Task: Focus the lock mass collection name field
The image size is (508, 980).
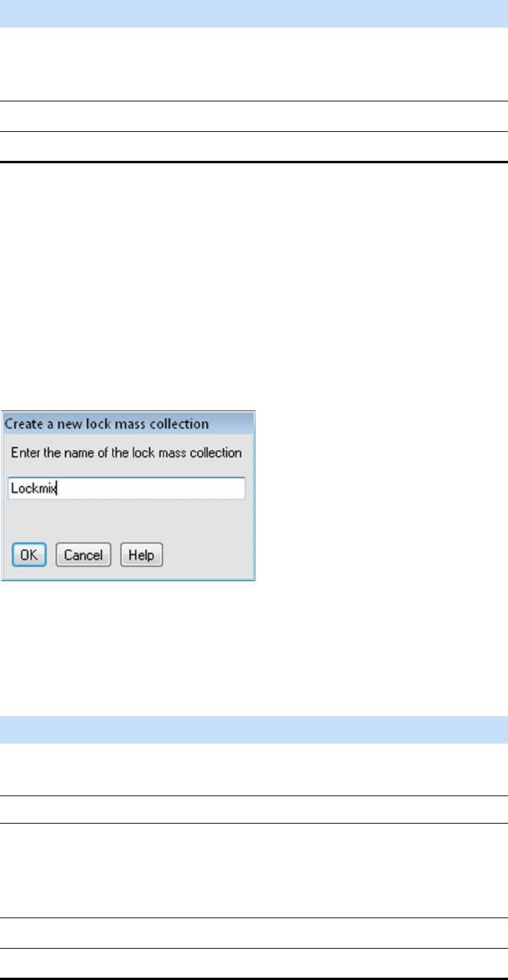Action: (x=127, y=488)
